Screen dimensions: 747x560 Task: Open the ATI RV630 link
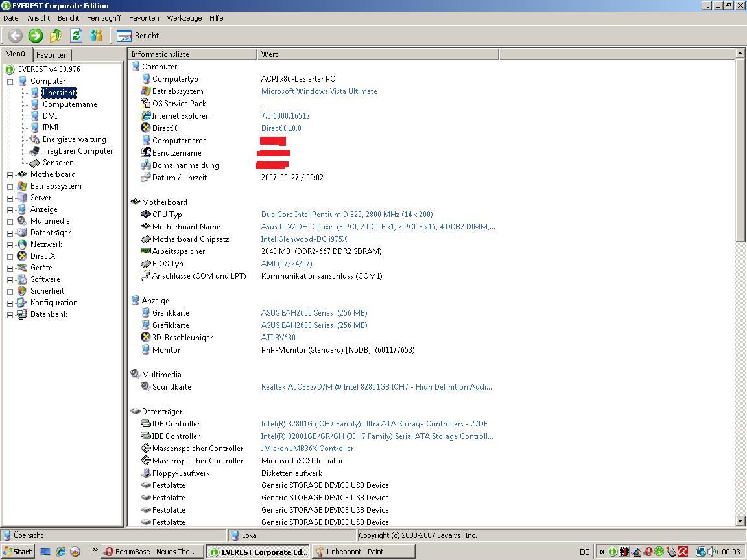[x=278, y=338]
